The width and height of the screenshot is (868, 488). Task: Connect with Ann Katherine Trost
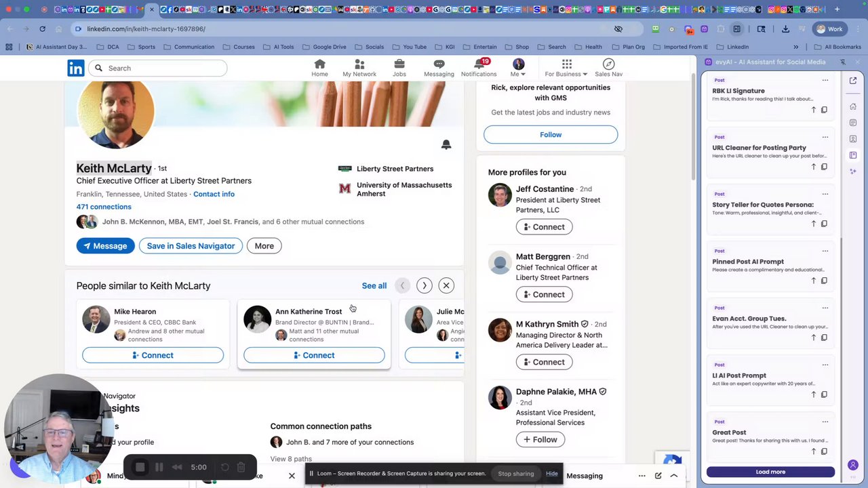pos(314,355)
